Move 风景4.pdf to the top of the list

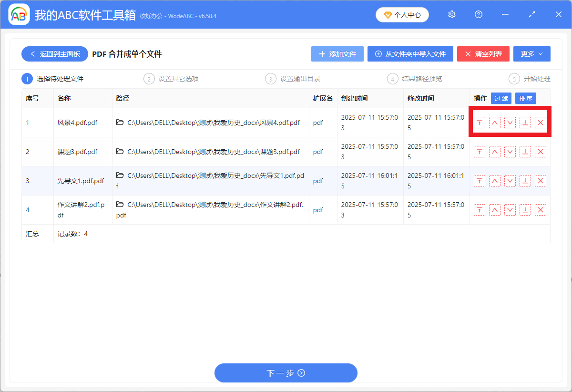tap(480, 123)
